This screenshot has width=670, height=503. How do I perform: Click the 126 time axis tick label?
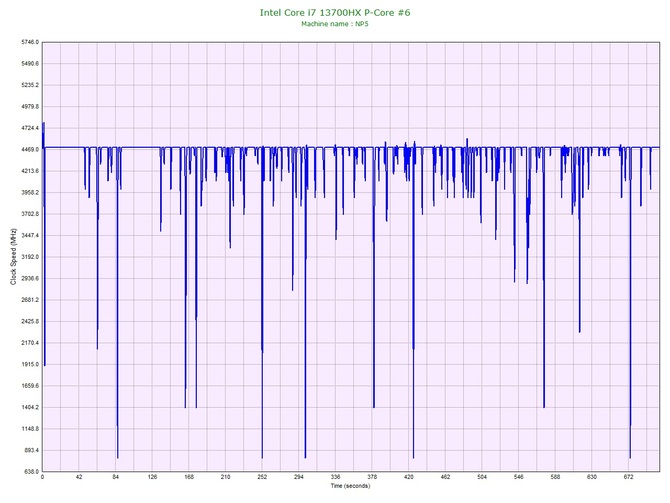(153, 477)
